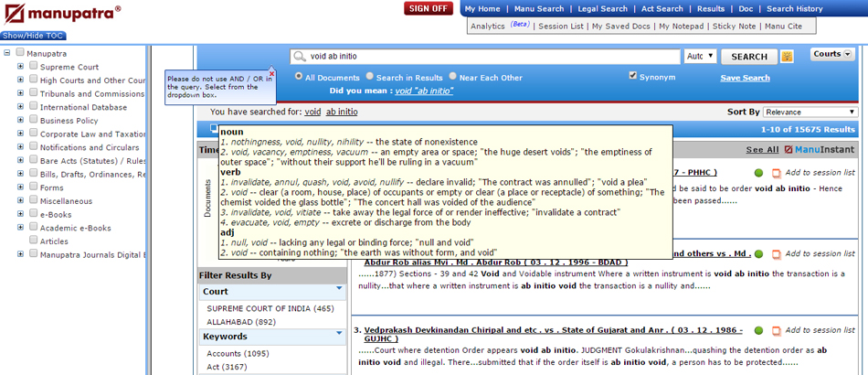Viewport: 868px width, 375px height.
Task: Click the ManuInstant logo icon
Action: (x=789, y=150)
